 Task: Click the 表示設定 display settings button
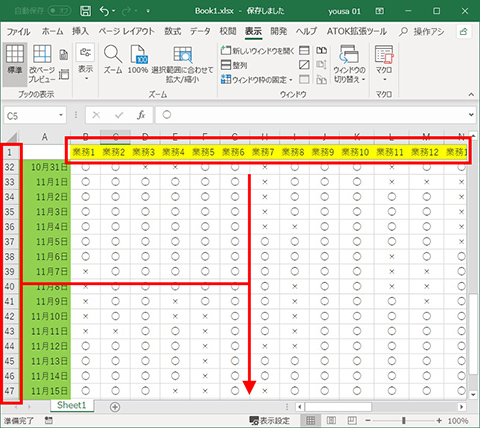point(269,421)
